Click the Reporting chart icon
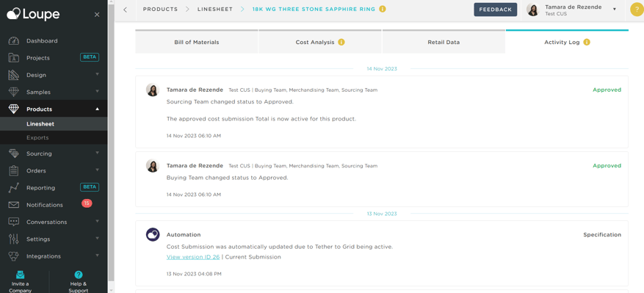This screenshot has height=293, width=644. click(13, 188)
